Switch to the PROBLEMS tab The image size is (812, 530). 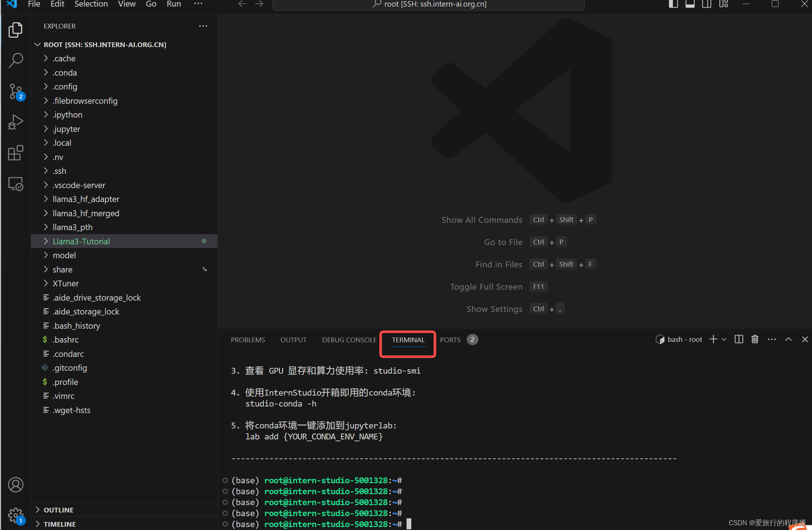click(248, 340)
